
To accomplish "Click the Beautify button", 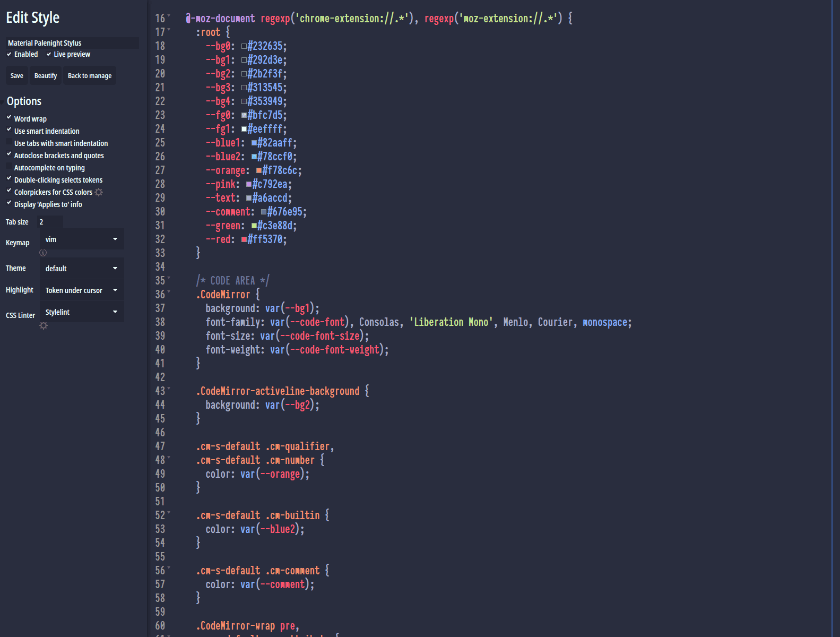I will 46,75.
